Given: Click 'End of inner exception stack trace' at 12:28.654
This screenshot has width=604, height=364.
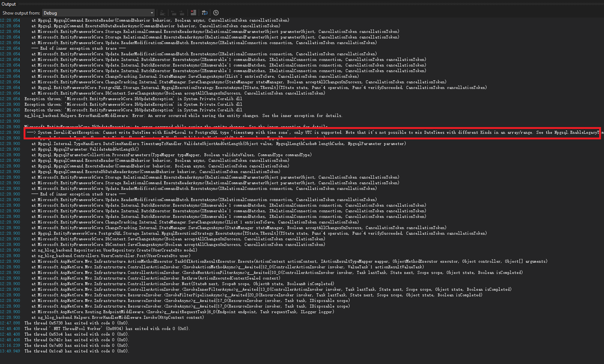Looking at the screenshot, I should (79, 49).
